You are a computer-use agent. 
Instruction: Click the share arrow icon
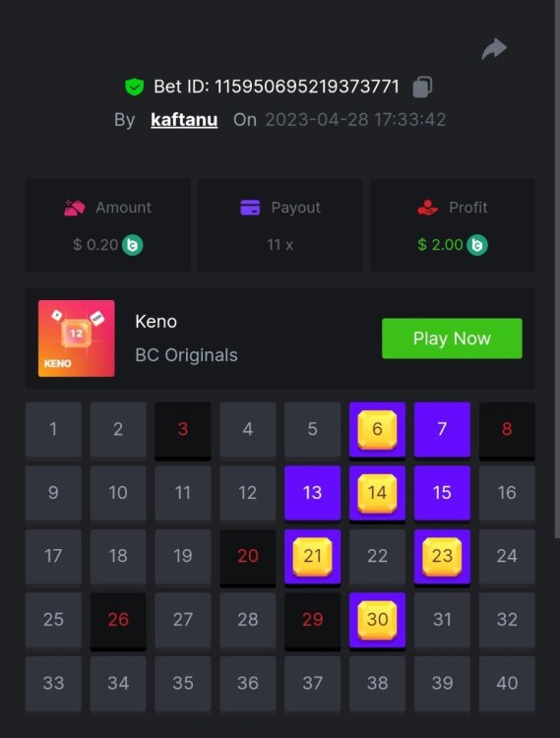tap(494, 49)
